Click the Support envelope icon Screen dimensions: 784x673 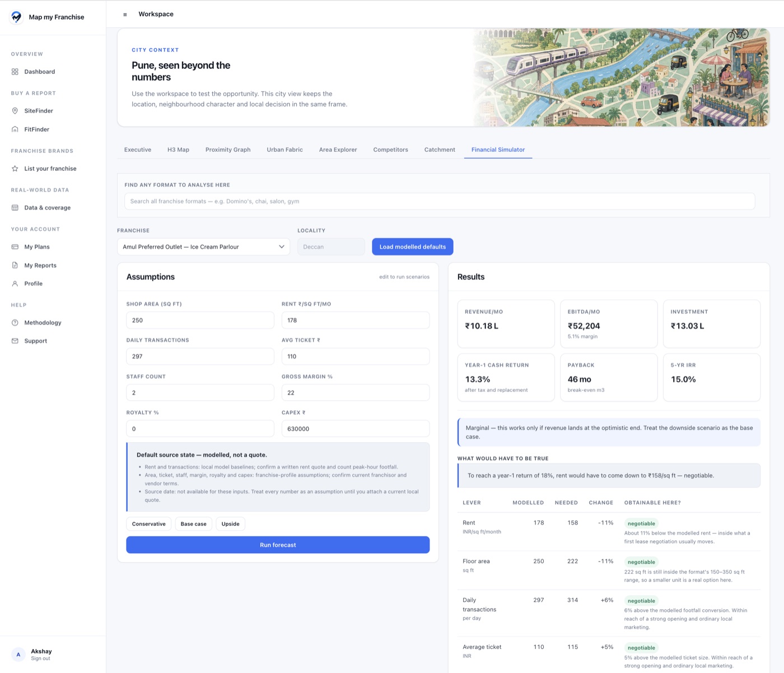coord(15,341)
